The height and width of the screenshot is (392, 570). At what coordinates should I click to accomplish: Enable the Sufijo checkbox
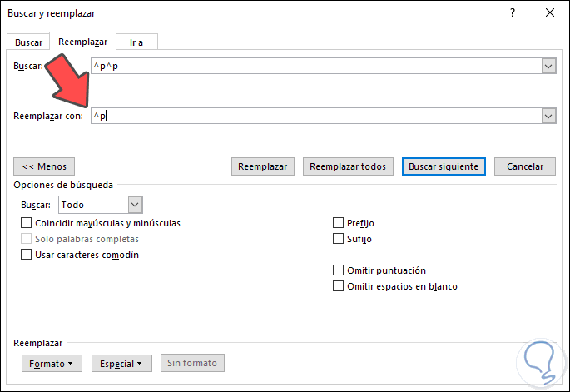click(x=338, y=239)
